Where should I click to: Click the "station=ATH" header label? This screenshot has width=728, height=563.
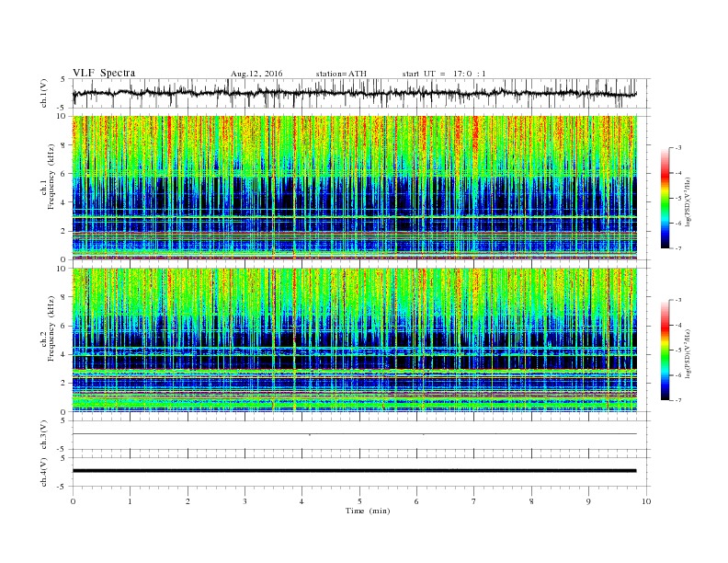pos(341,74)
